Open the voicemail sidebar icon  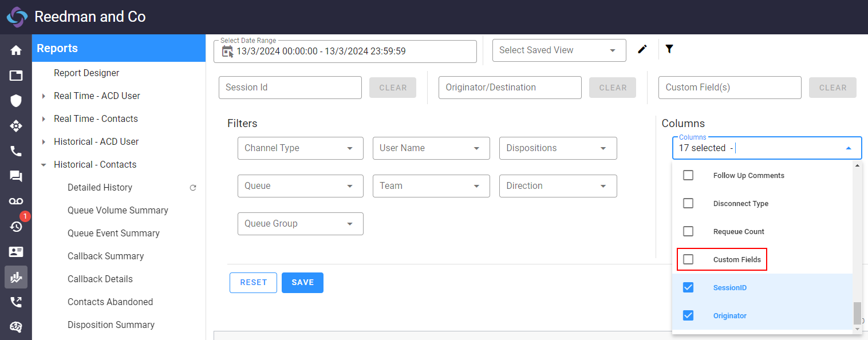(x=16, y=201)
